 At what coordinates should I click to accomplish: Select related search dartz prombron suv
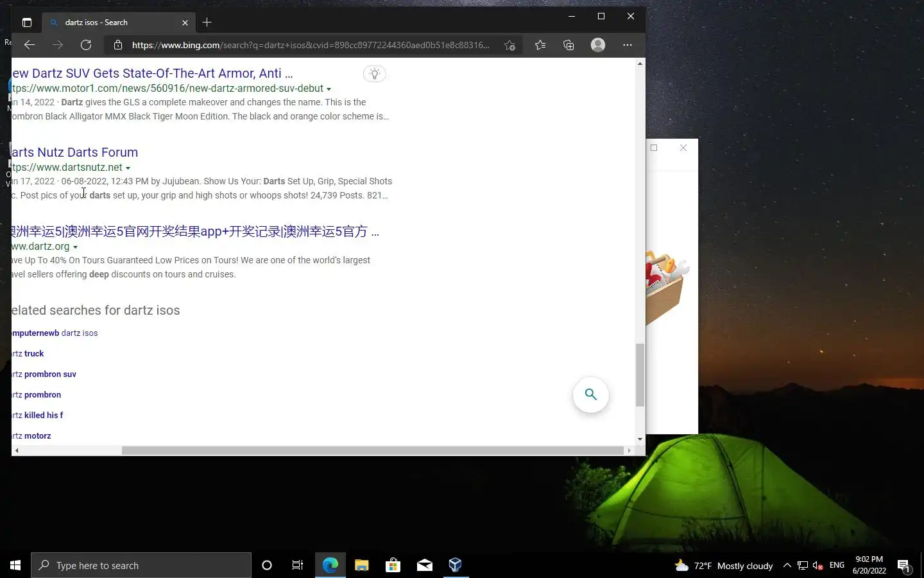[44, 374]
